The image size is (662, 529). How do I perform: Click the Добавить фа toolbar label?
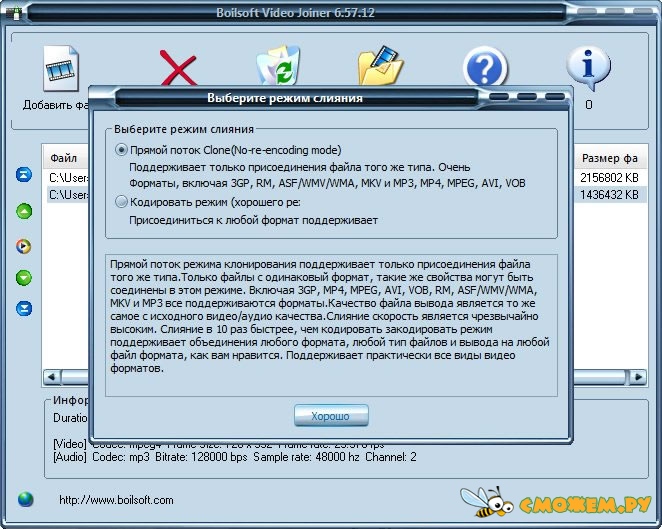pyautogui.click(x=56, y=105)
